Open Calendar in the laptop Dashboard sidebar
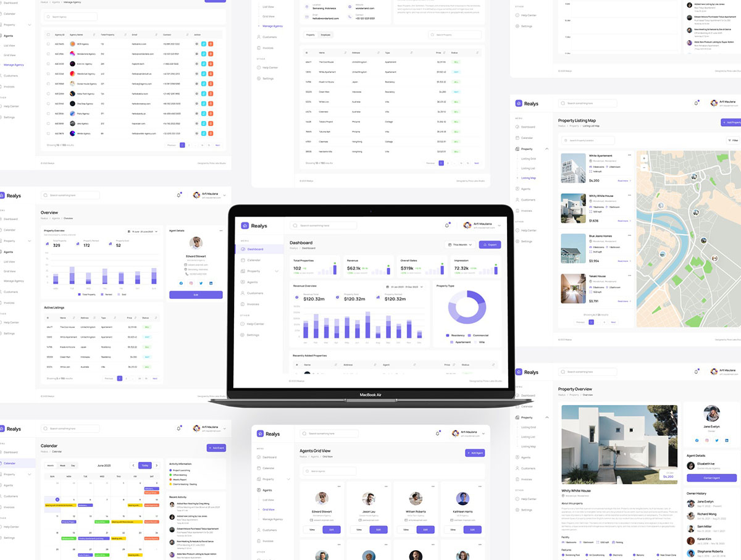This screenshot has height=560, width=741. 253,260
